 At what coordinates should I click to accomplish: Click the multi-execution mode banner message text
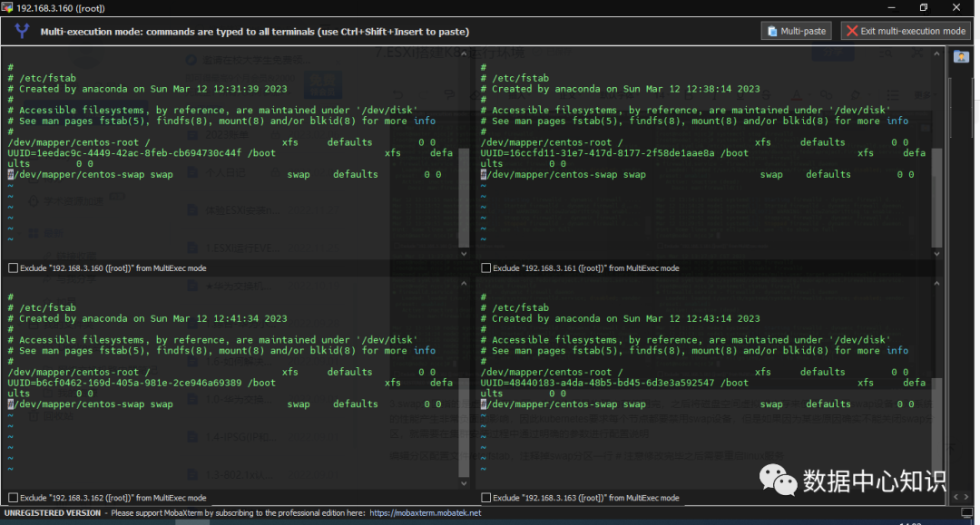pyautogui.click(x=254, y=31)
